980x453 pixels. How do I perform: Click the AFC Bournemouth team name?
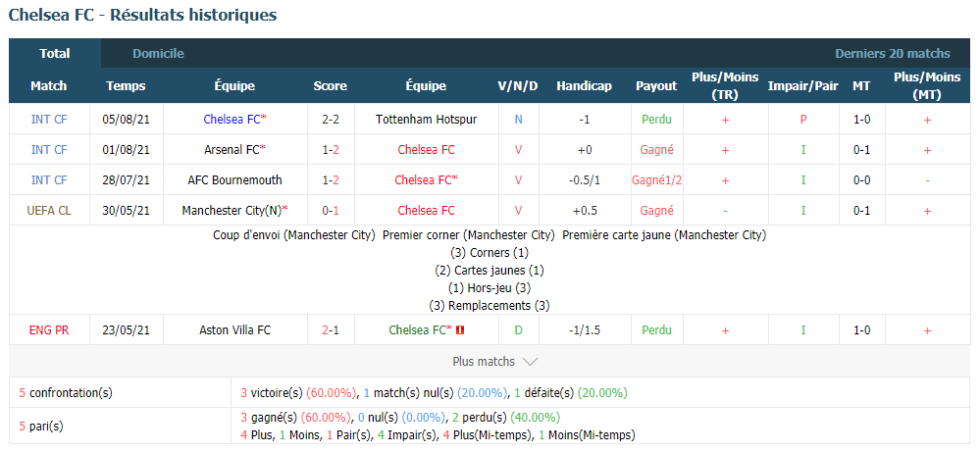click(x=235, y=180)
